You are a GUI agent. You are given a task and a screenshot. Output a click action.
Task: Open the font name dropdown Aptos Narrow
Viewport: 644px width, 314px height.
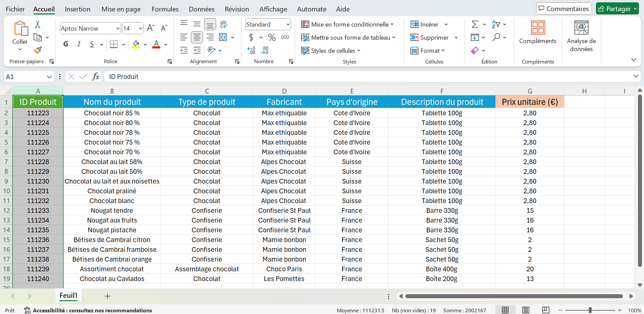point(118,29)
